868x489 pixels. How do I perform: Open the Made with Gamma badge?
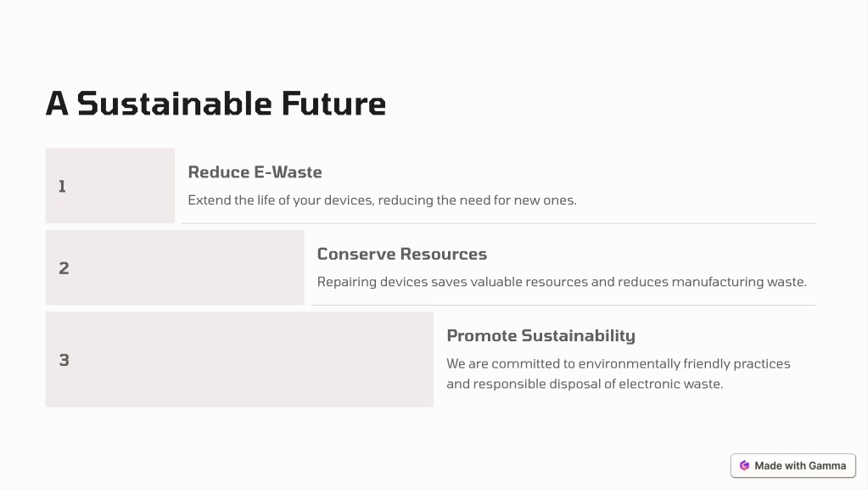click(x=792, y=466)
